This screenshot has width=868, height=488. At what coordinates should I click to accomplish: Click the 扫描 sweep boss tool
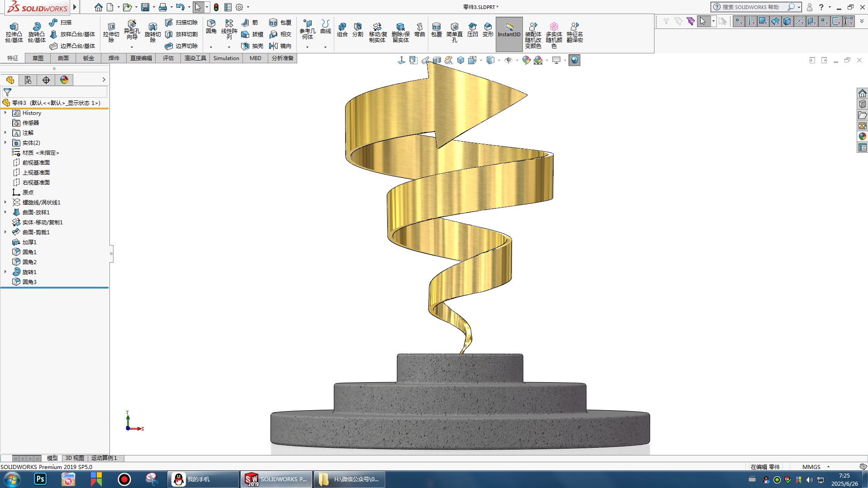[60, 22]
